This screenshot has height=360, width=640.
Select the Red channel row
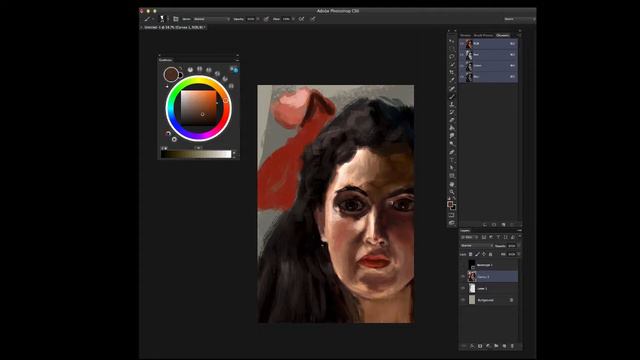[x=489, y=54]
